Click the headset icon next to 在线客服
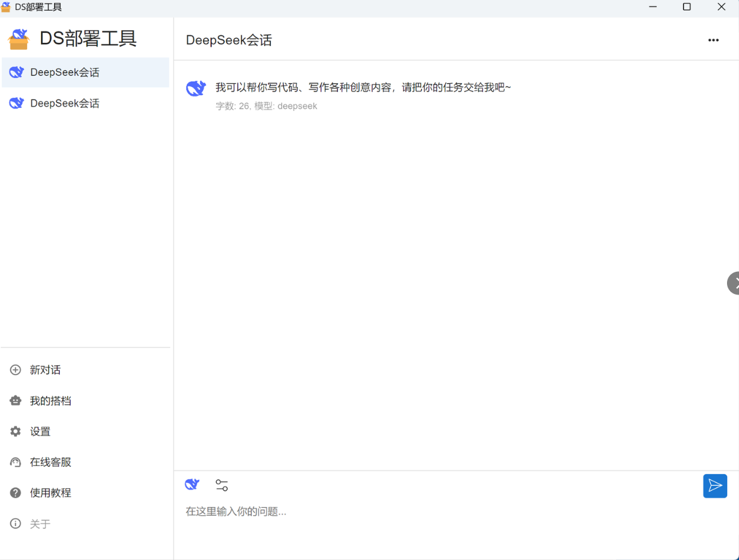 [16, 462]
